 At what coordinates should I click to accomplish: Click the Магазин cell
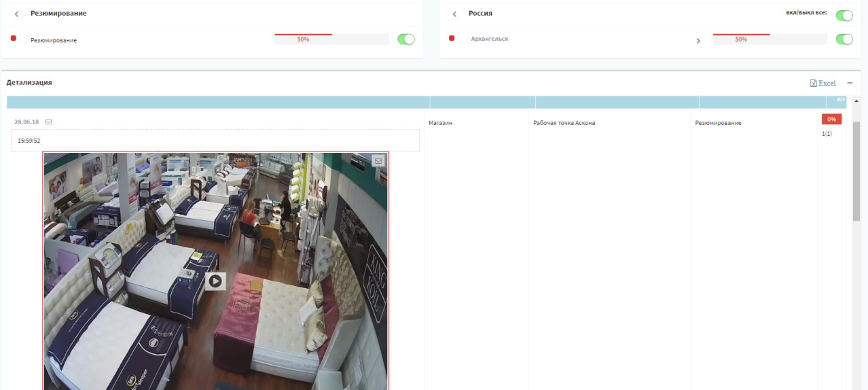pos(440,123)
